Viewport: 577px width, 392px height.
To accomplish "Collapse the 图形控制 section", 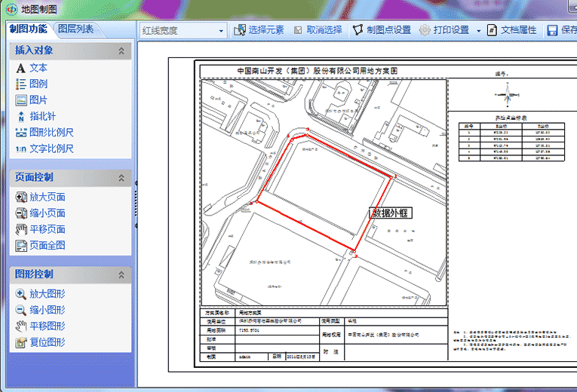I will pyautogui.click(x=121, y=274).
